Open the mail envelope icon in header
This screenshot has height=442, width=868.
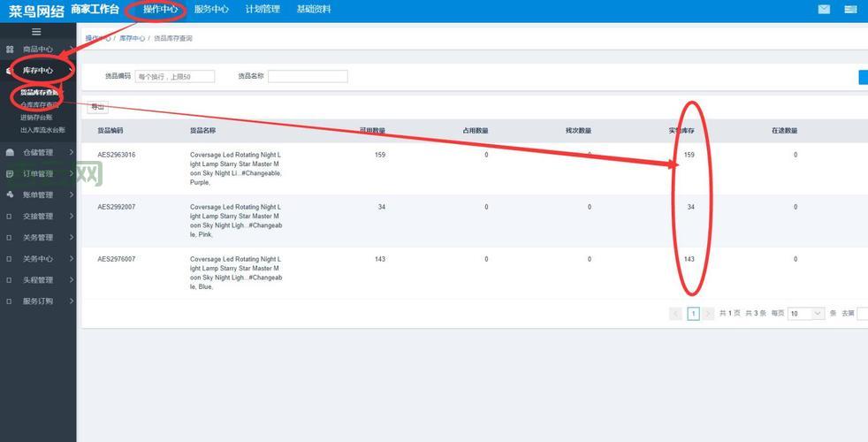tap(824, 10)
